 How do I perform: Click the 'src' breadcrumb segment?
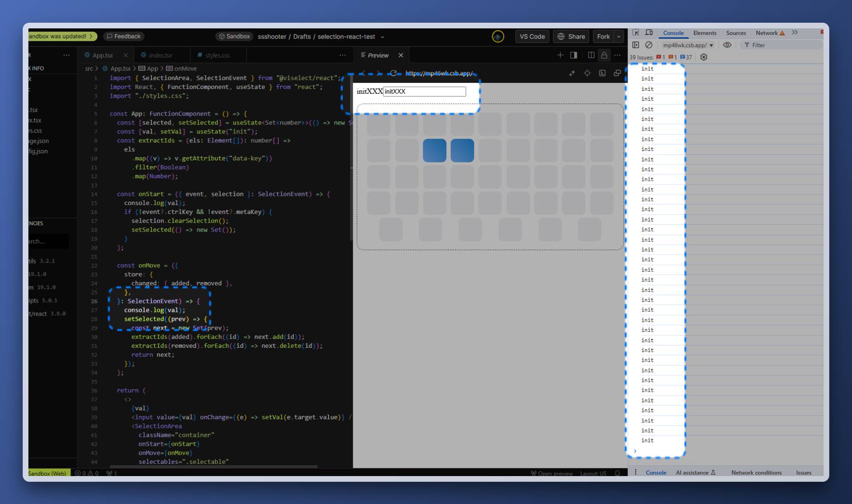(89, 69)
